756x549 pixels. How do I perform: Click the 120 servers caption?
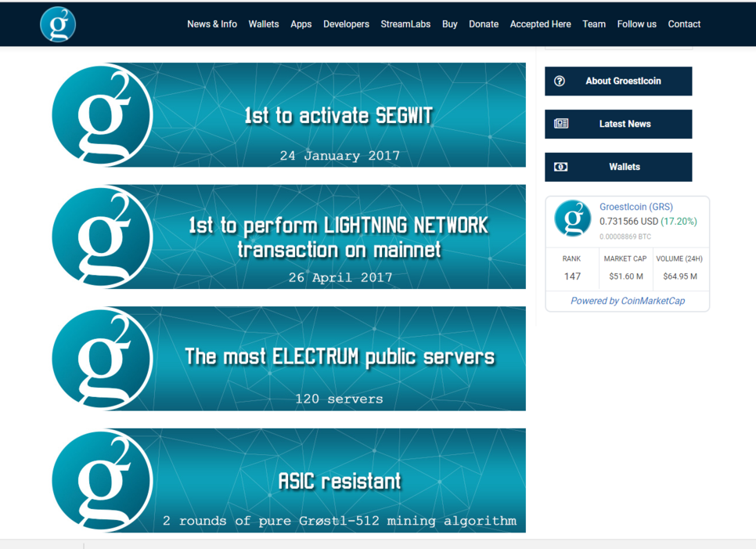[x=339, y=399]
